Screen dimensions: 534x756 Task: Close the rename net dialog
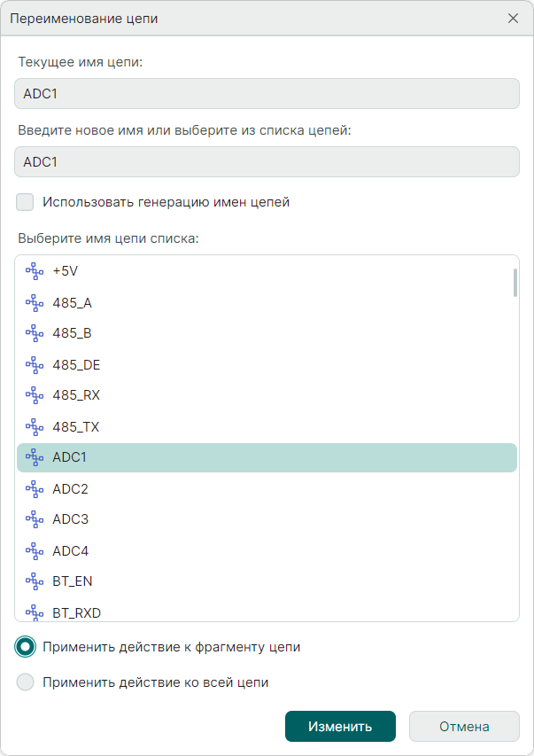coord(513,18)
